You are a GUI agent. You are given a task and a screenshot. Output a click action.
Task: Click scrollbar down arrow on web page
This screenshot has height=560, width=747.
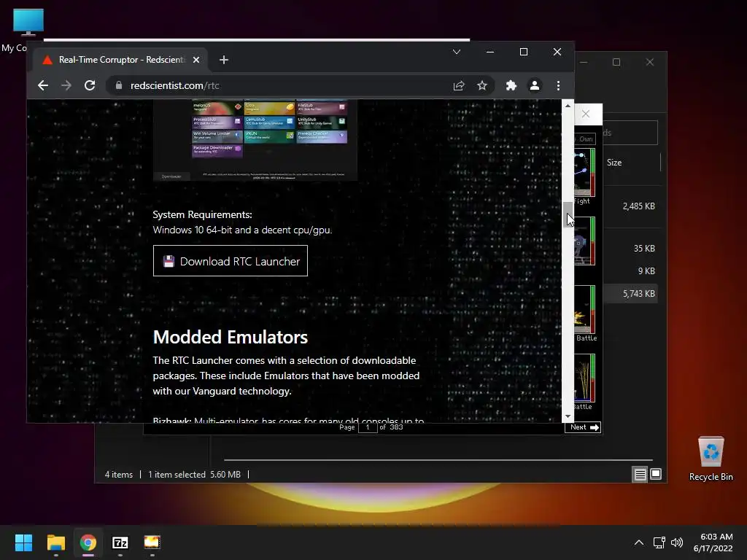(568, 416)
